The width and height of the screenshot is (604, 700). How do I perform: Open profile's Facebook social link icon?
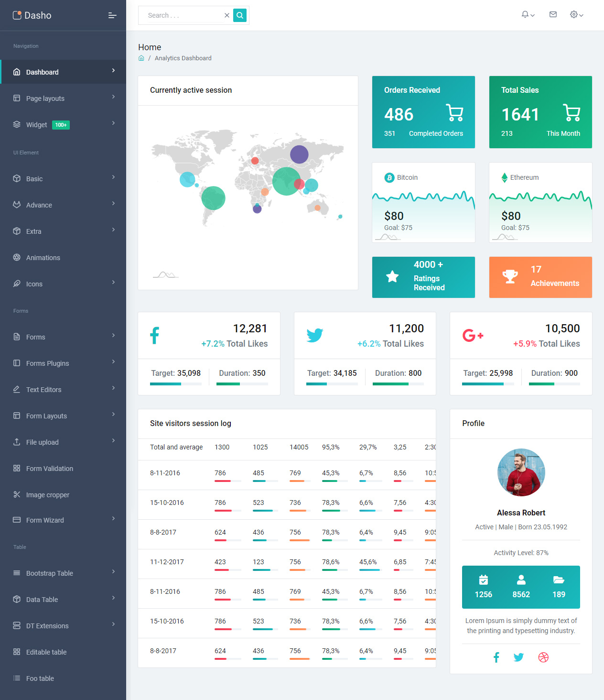coord(496,657)
